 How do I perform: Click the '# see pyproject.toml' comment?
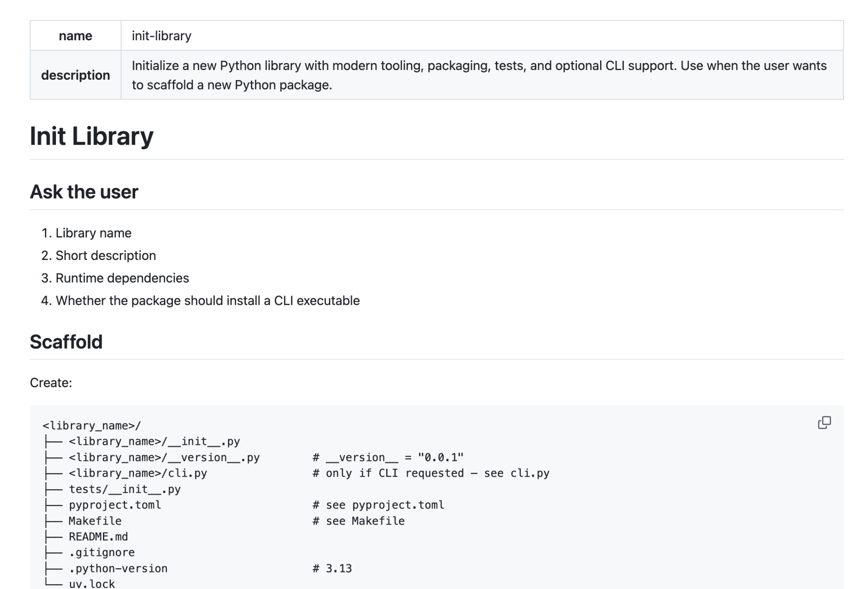(378, 505)
